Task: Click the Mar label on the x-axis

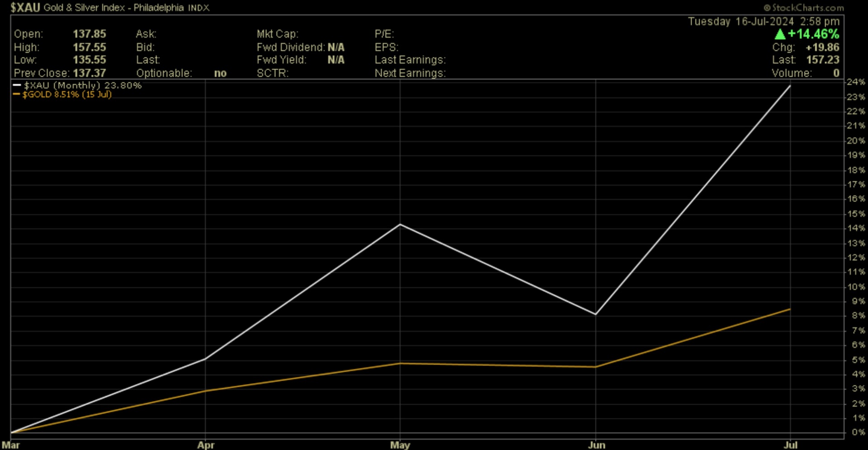Action: pyautogui.click(x=11, y=445)
